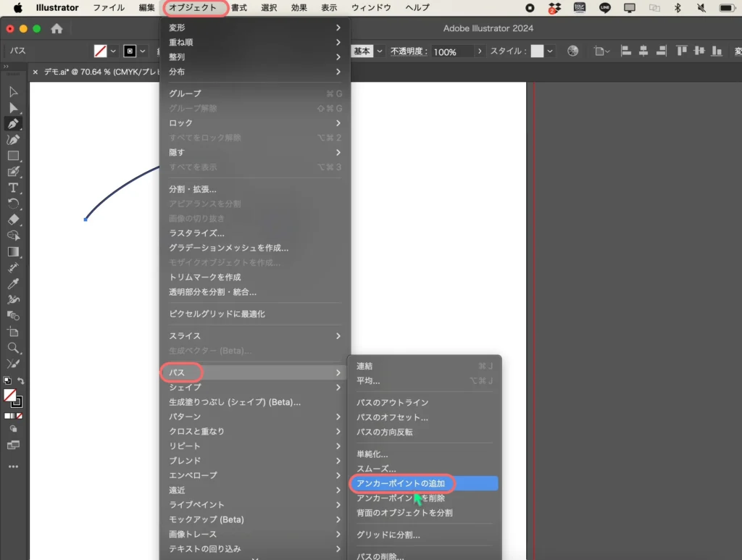Click the Eraser tool

pos(13,220)
